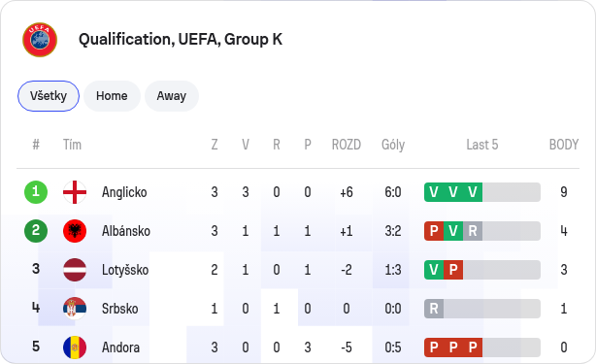
Task: Open the Andora team name
Action: click(120, 347)
